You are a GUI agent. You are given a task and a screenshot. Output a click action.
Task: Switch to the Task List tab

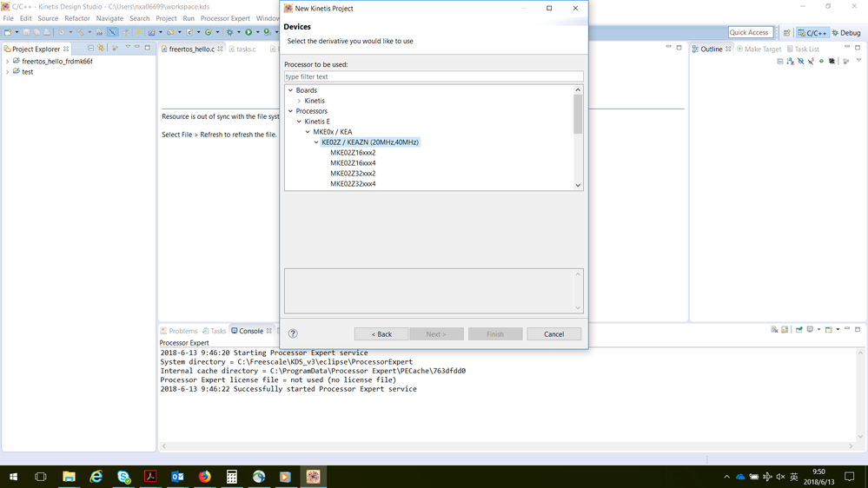point(803,49)
